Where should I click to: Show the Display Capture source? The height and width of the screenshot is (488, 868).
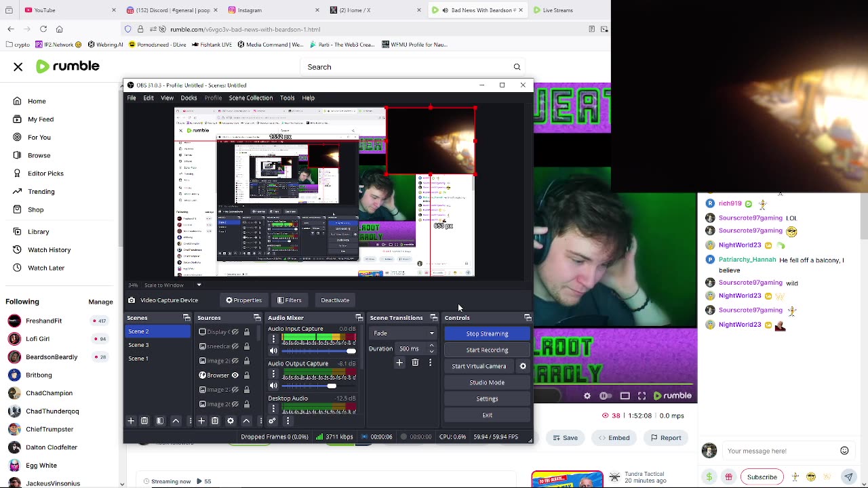pos(235,332)
